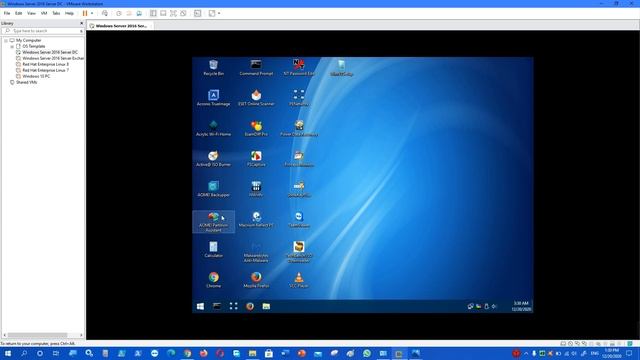Click the FSCapture desktop icon
This screenshot has height=360, width=640.
point(256,159)
